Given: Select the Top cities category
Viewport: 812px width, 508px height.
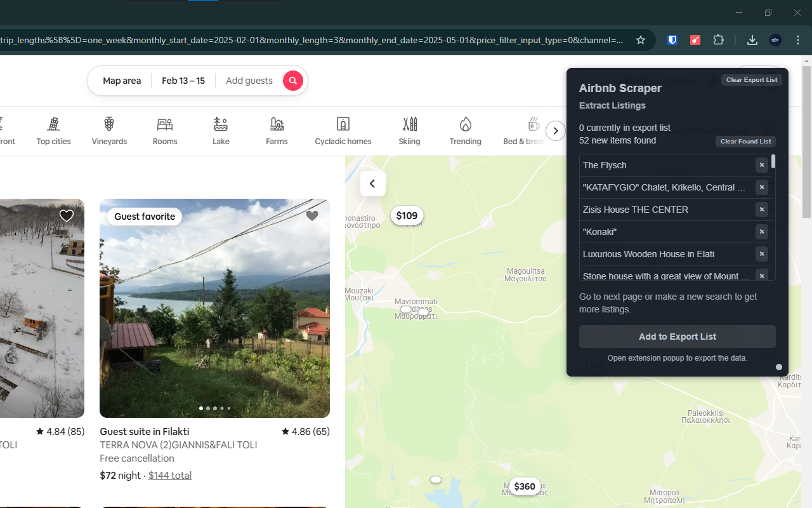Looking at the screenshot, I should coord(54,131).
